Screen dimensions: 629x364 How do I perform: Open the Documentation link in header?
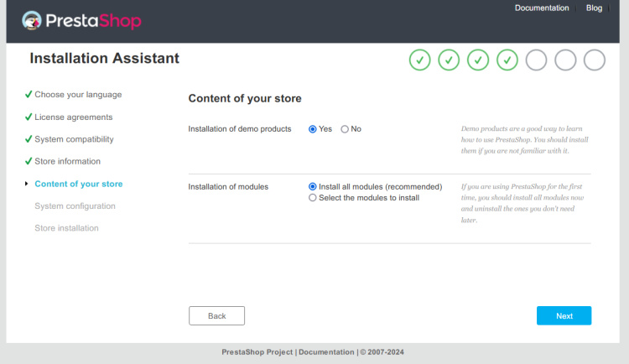pyautogui.click(x=542, y=8)
